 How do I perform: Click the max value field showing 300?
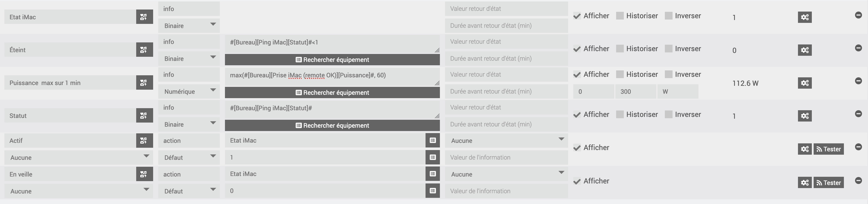636,91
